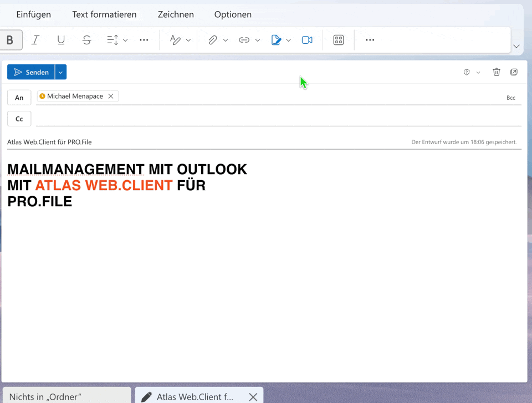Click into the Cc input field

point(279,119)
